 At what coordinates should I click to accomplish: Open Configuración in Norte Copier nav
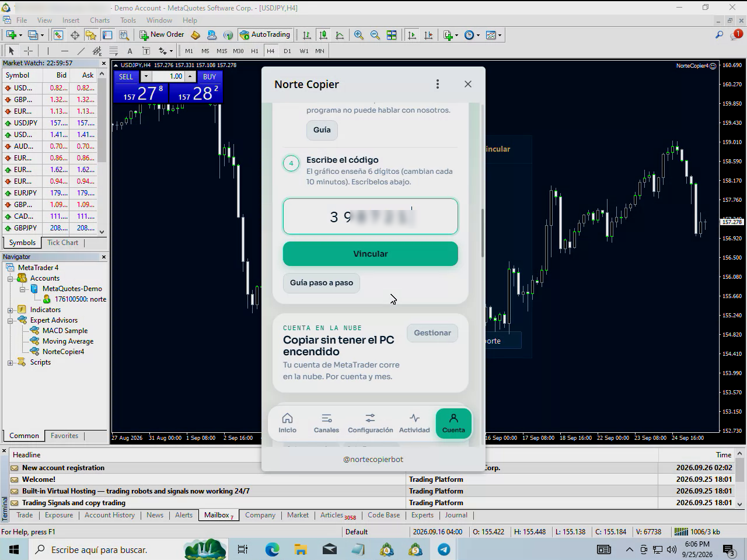pos(371,423)
